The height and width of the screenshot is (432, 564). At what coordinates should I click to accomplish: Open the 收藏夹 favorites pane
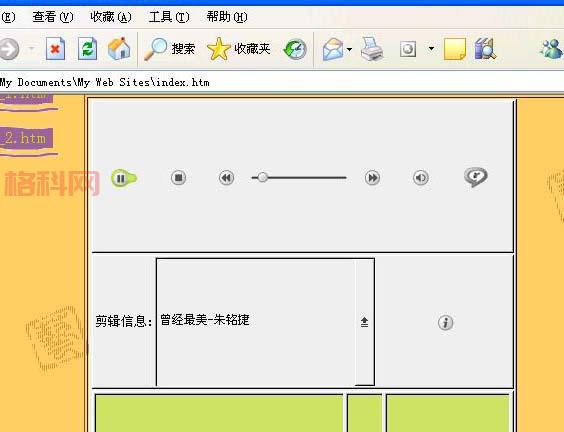[239, 49]
